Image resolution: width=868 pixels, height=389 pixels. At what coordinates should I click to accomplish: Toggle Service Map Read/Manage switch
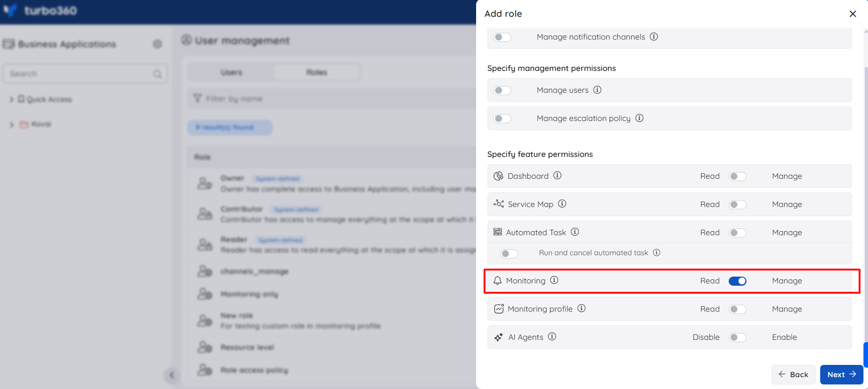[x=737, y=205]
